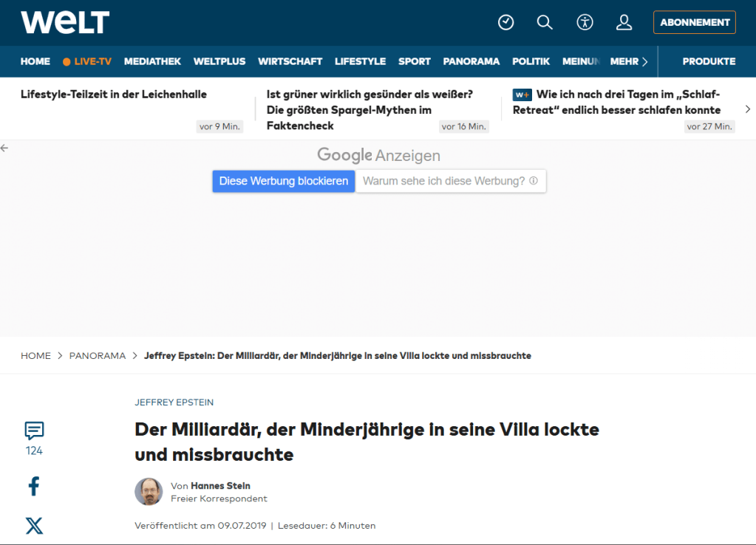Click Hannes Stein author portrait thumbnail
756x545 pixels.
pyautogui.click(x=149, y=492)
